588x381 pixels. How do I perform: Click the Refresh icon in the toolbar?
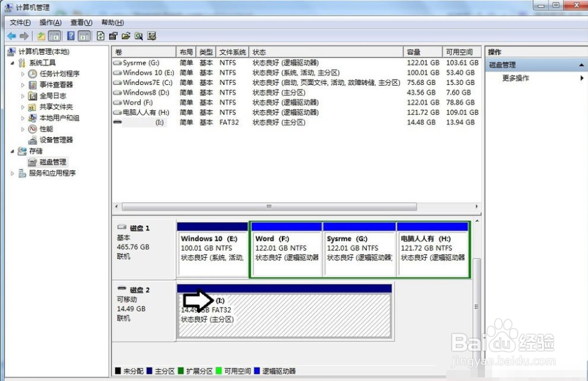click(101, 36)
